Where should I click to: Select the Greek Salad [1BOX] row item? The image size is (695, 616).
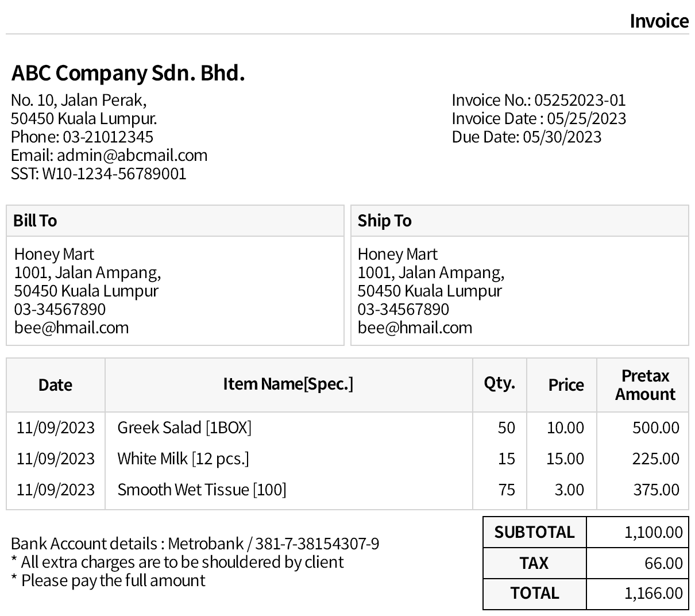tap(184, 428)
